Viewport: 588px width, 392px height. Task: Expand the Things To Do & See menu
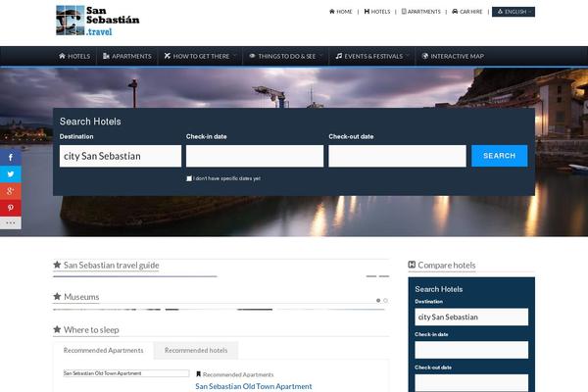tap(286, 56)
